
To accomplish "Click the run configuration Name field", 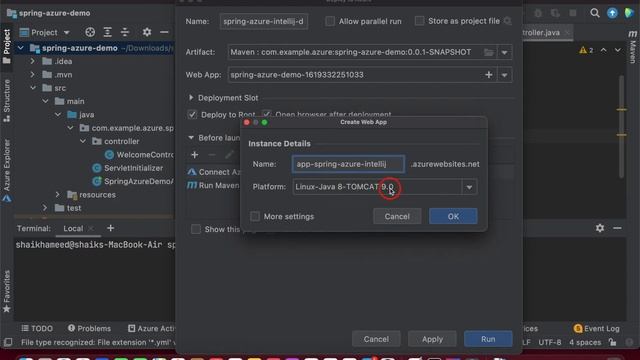I will [264, 21].
